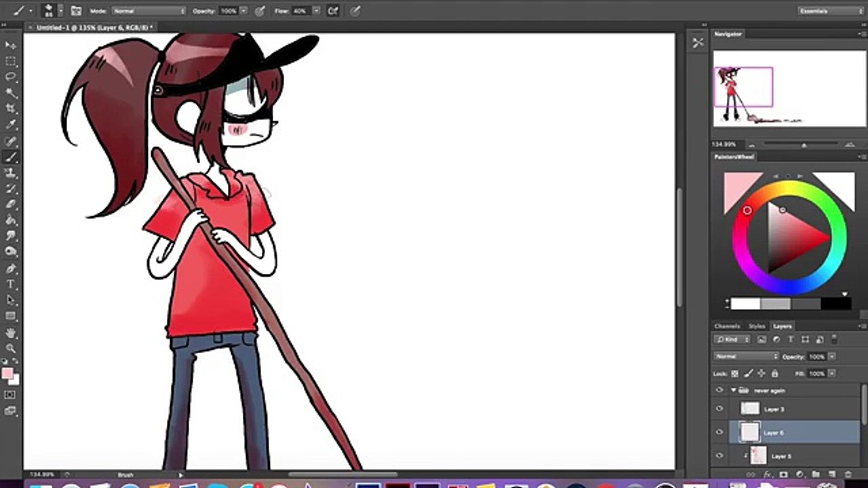Screen dimensions: 868x488
Task: Toggle lock image pixels
Action: click(748, 373)
